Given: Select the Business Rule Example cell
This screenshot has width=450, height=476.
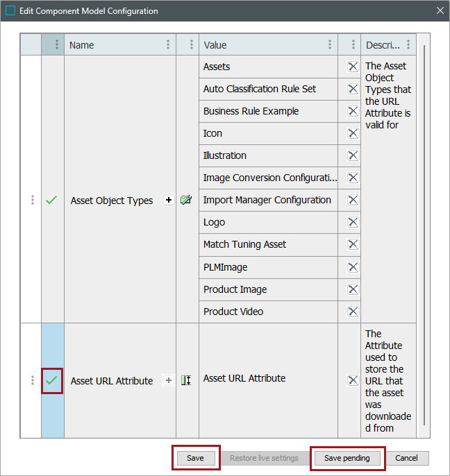Looking at the screenshot, I should click(x=268, y=111).
